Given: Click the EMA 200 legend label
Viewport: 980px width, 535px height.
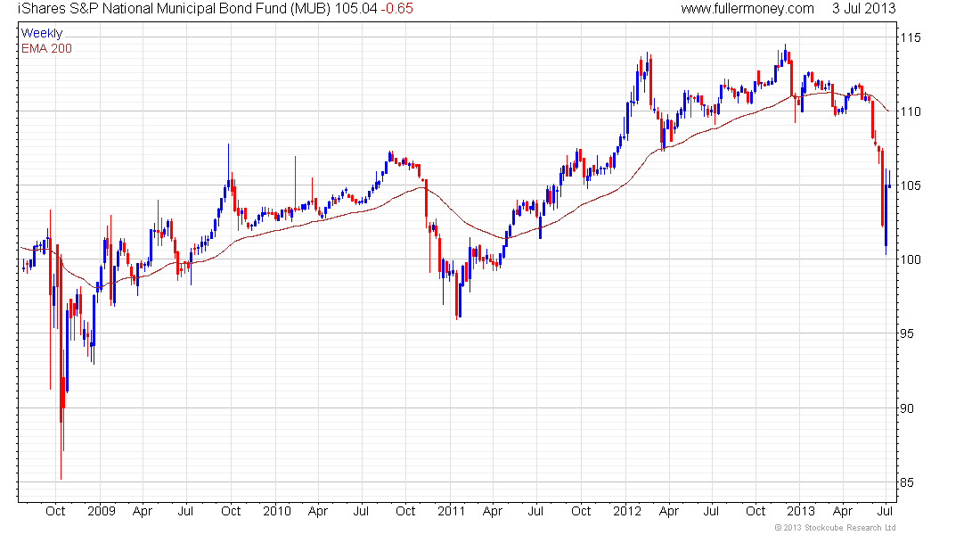Looking at the screenshot, I should click(x=46, y=48).
